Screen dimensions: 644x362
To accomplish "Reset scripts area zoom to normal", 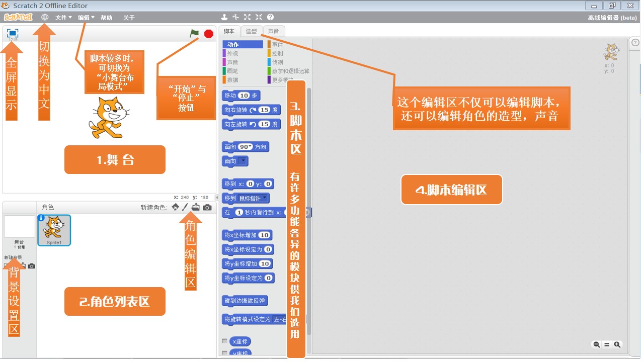I will 607,344.
